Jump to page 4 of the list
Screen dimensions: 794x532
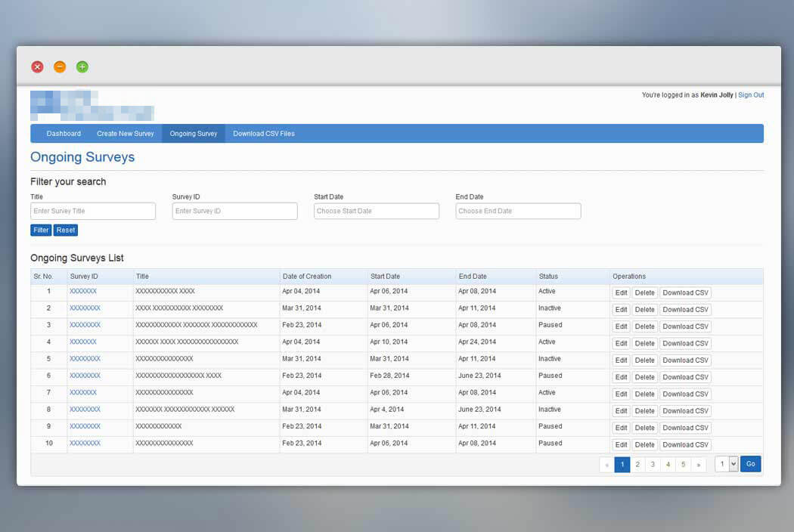(668, 464)
